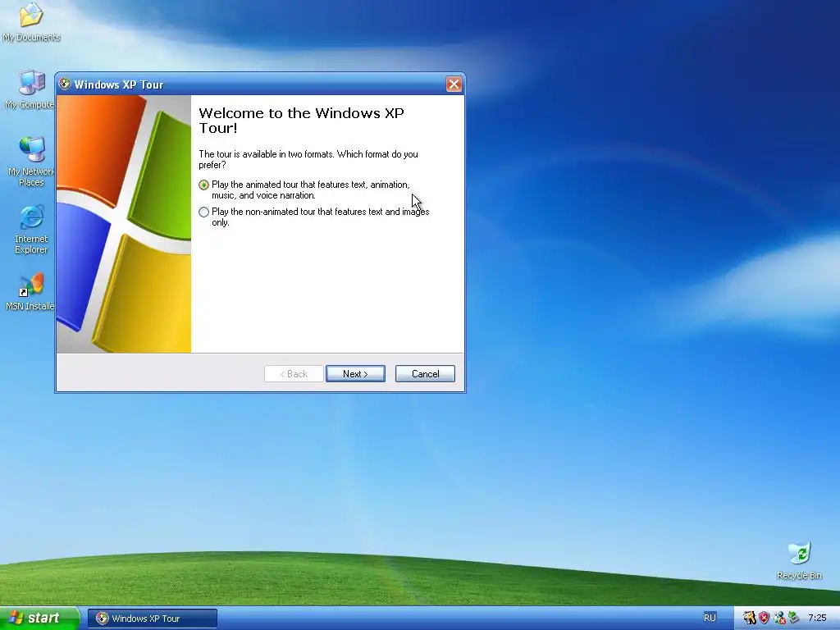Image resolution: width=840 pixels, height=630 pixels.
Task: Click the RU language indicator
Action: click(x=710, y=619)
